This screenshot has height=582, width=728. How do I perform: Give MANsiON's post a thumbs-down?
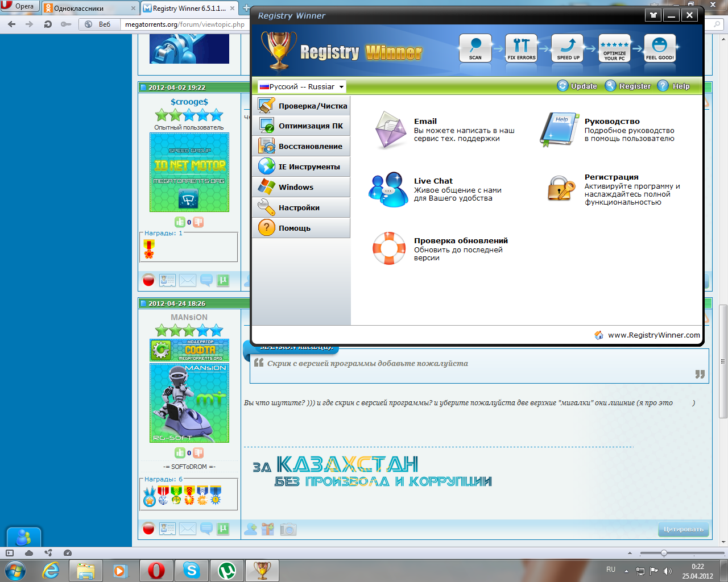click(198, 453)
